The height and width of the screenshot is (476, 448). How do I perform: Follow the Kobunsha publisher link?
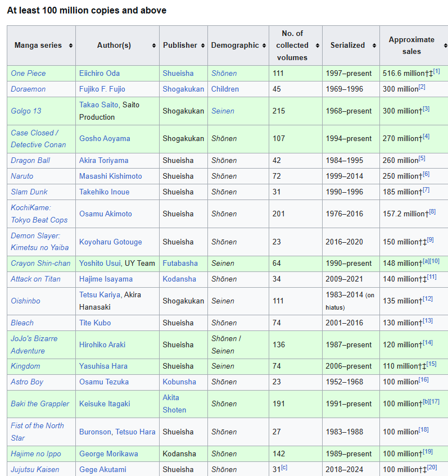pos(179,382)
